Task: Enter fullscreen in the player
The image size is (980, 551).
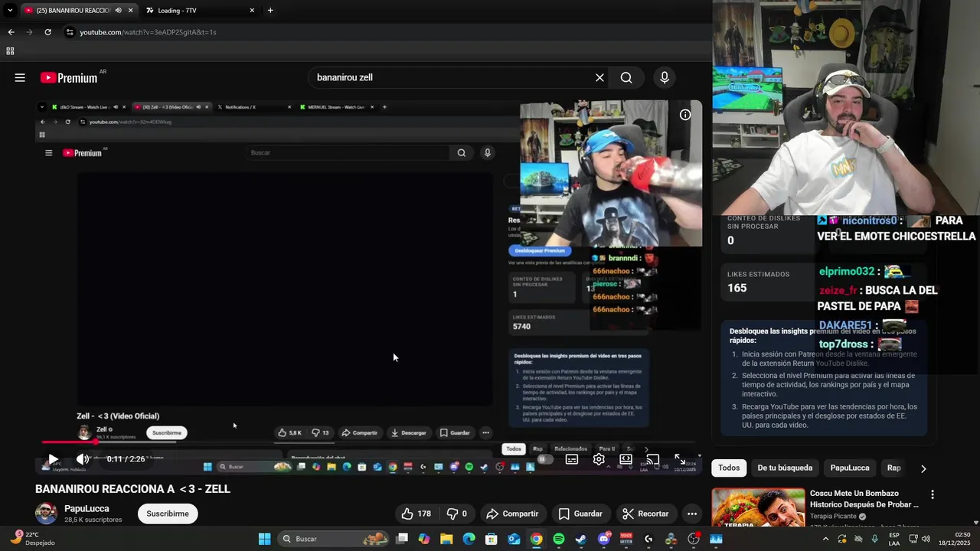Action: coord(680,459)
